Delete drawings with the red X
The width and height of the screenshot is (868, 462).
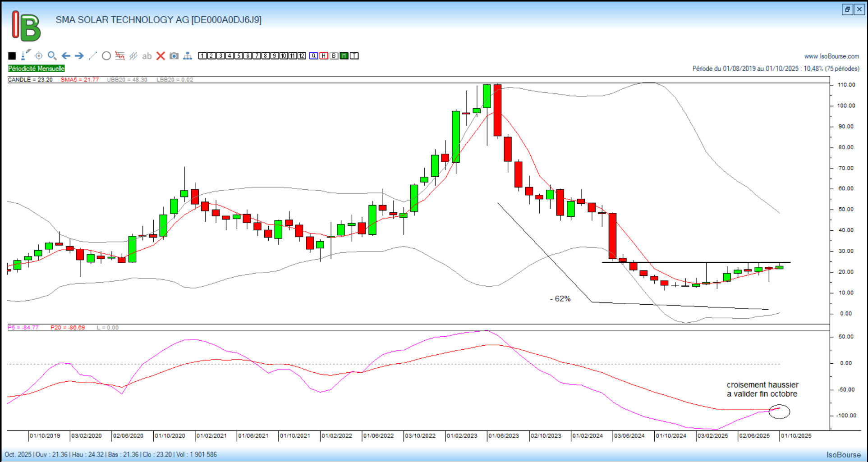click(161, 56)
